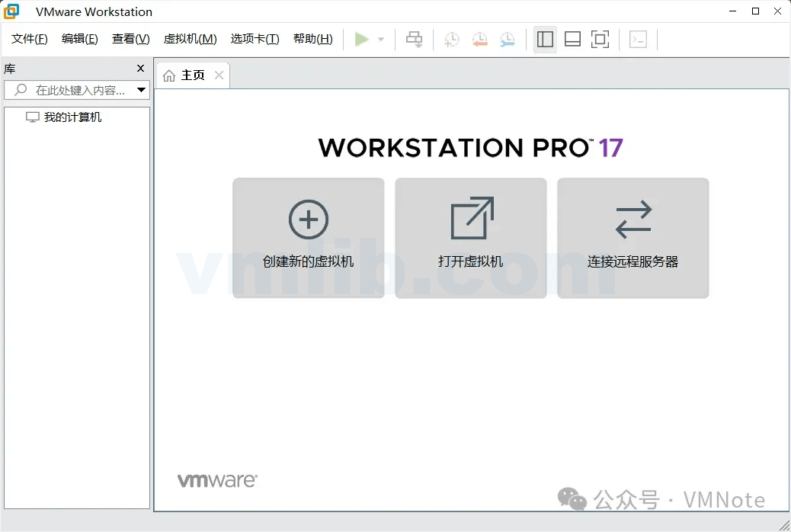Open the 虚拟机(M) menu

[191, 39]
